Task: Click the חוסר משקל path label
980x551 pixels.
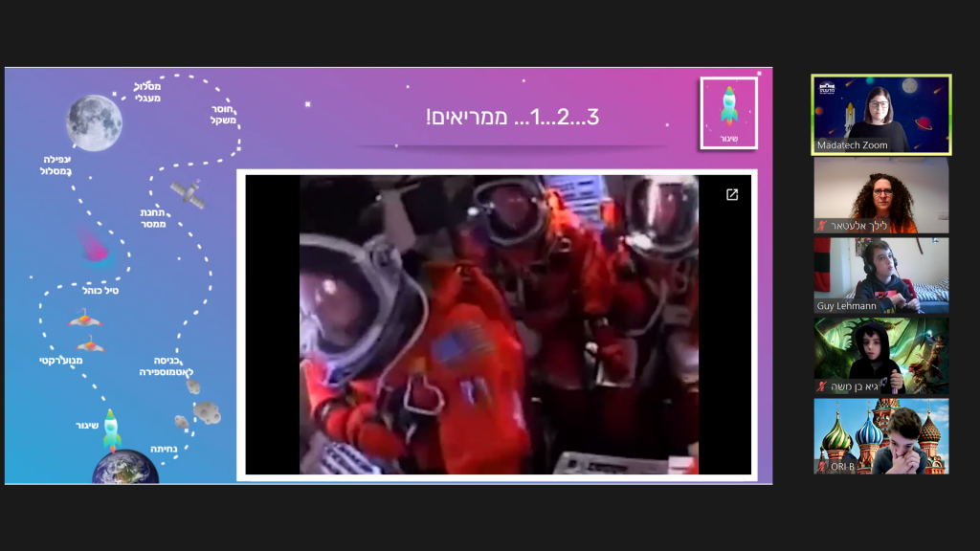Action: 222,115
